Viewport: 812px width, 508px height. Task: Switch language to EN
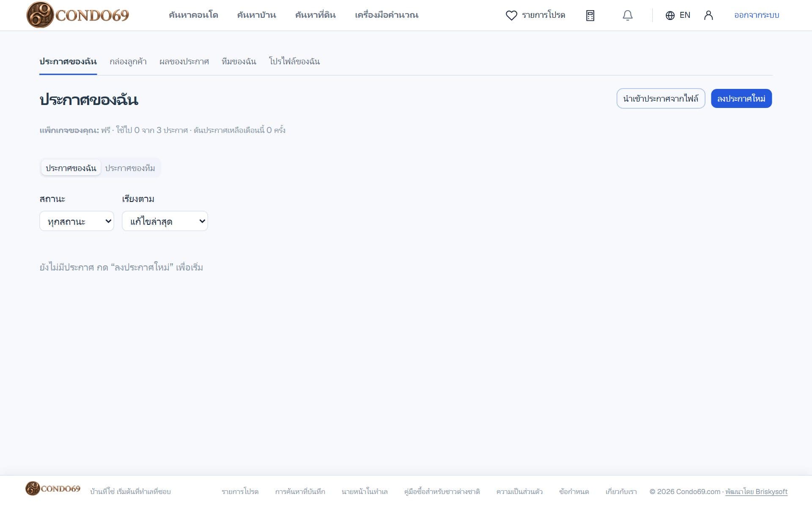[685, 15]
